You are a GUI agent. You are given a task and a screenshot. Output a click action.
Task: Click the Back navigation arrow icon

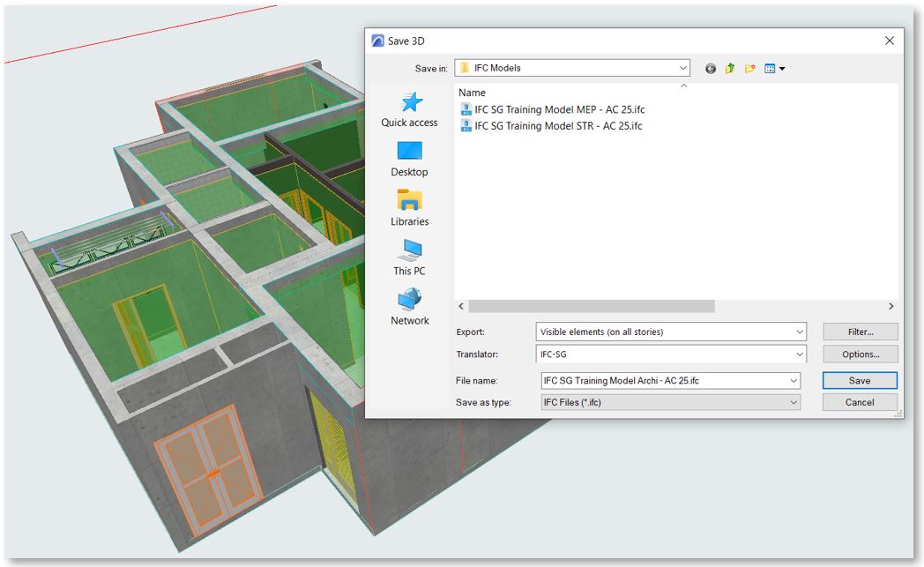point(711,69)
